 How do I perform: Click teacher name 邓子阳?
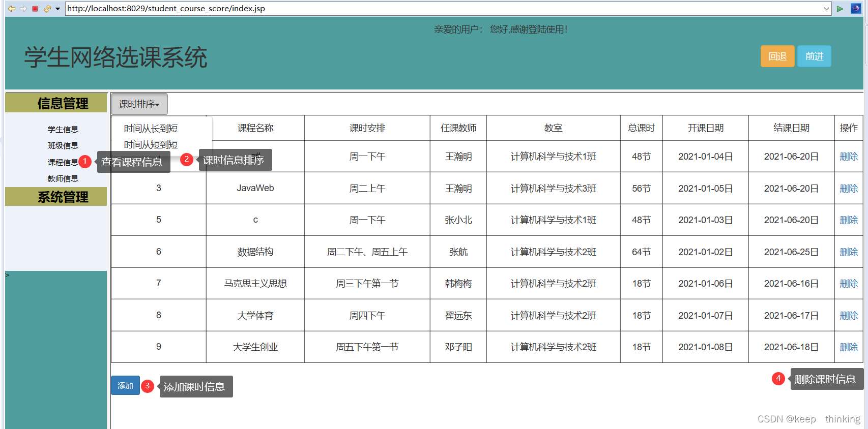458,347
